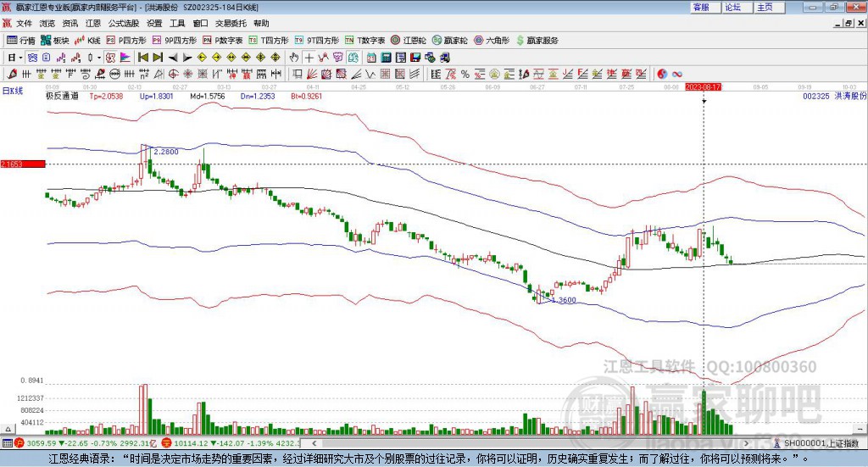868x467 pixels.
Task: Click the Md=1.5756 indicator value
Action: (x=208, y=97)
